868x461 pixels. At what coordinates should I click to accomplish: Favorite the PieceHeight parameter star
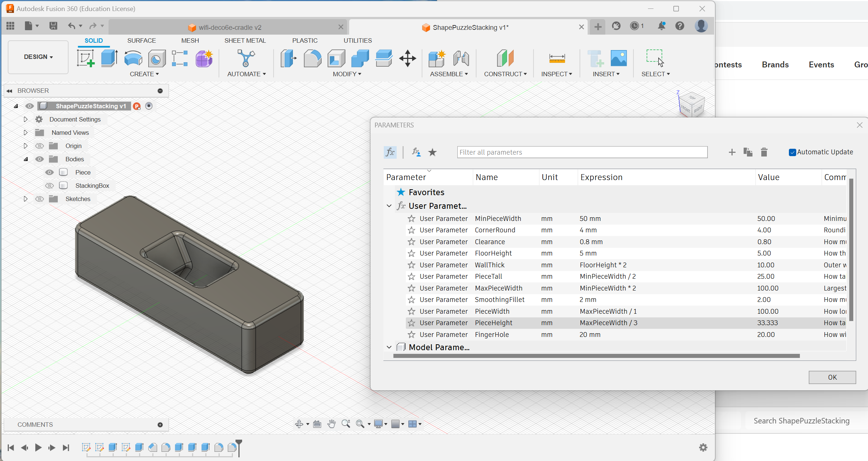pos(411,323)
